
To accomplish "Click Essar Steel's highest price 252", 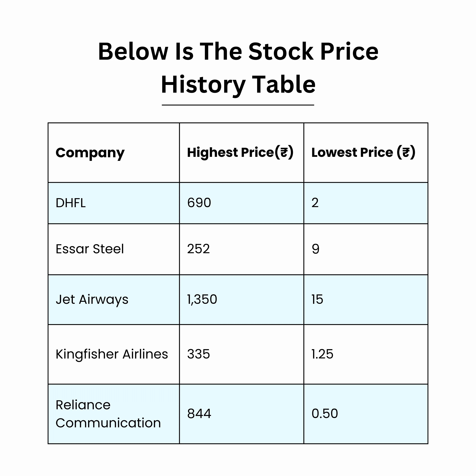I will [x=199, y=249].
